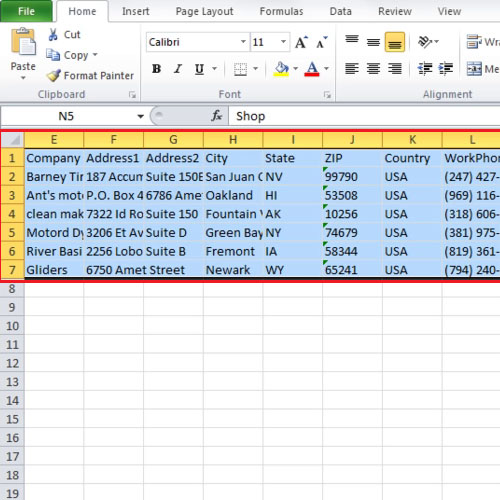Select the cell with Suite D
Image resolution: width=500 pixels, height=500 pixels.
pyautogui.click(x=173, y=233)
